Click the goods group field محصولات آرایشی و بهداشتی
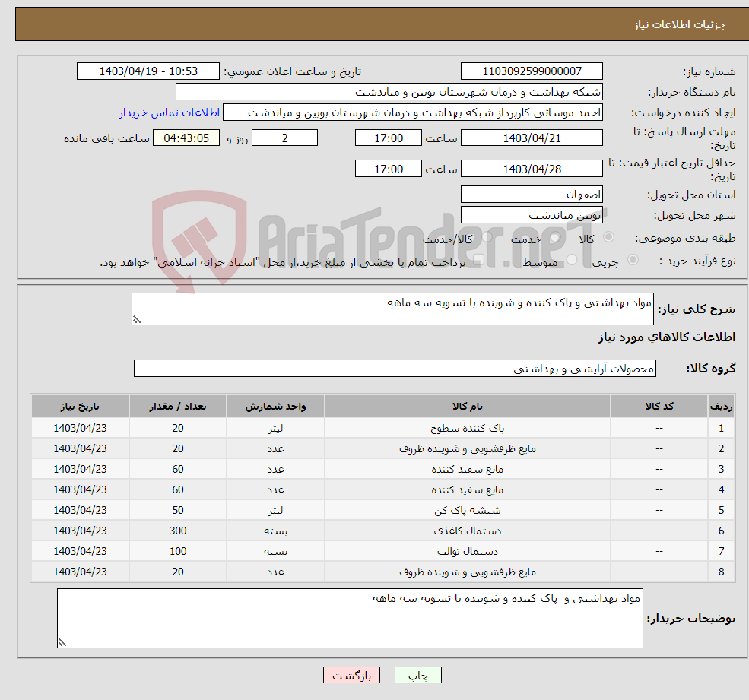 (x=395, y=368)
